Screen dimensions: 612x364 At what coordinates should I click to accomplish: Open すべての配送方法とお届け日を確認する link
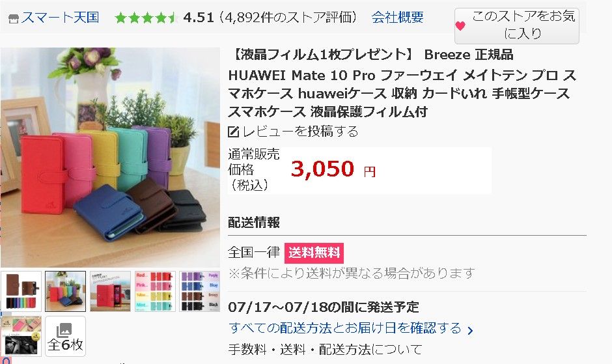point(345,328)
